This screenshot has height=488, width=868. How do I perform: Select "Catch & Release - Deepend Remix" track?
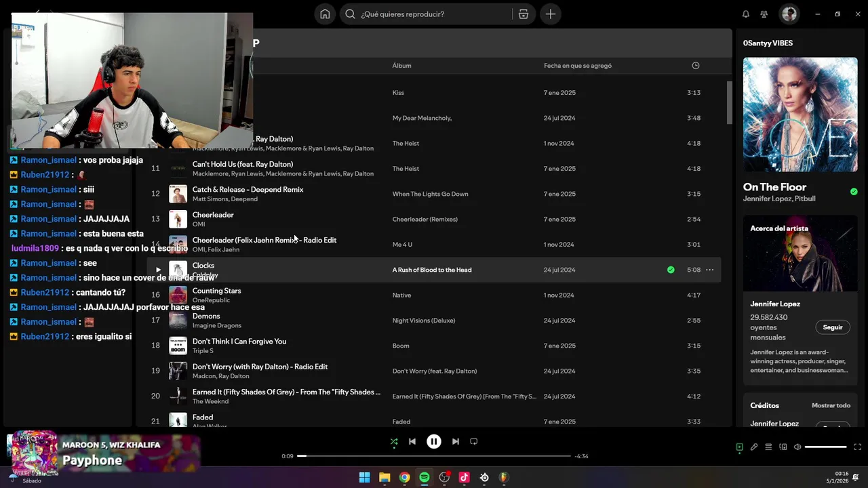pos(248,189)
